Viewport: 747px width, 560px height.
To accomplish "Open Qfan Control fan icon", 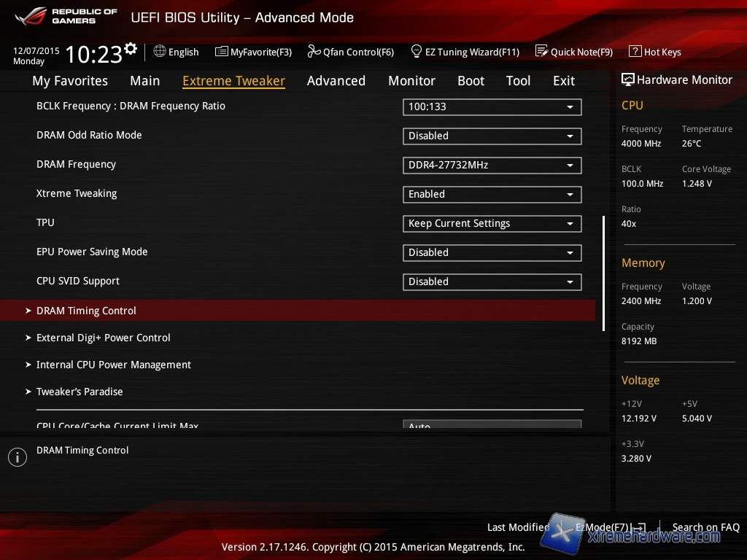I will coord(314,52).
